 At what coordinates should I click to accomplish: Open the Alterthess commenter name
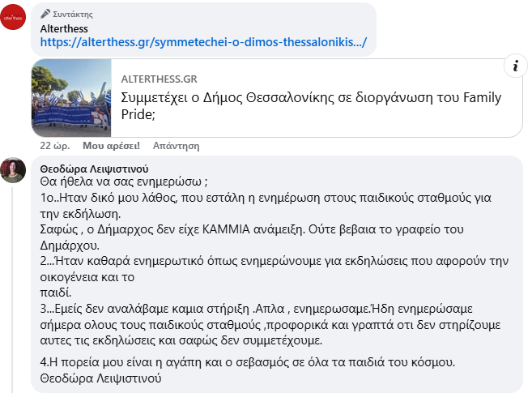coord(64,28)
